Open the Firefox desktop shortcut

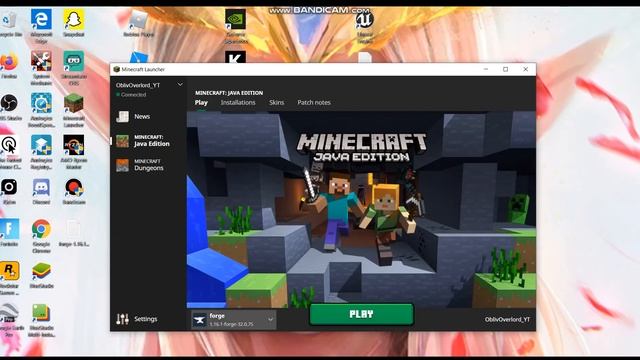pos(9,65)
